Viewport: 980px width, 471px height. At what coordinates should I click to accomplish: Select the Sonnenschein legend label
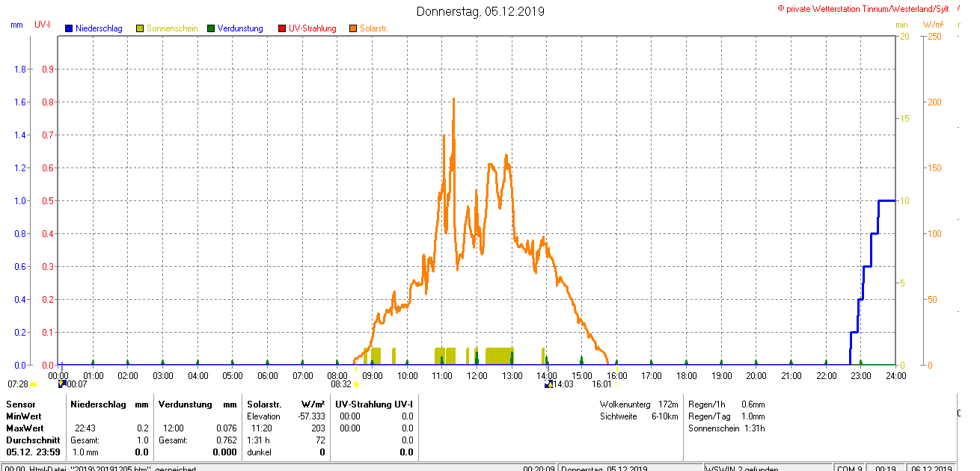pyautogui.click(x=172, y=28)
